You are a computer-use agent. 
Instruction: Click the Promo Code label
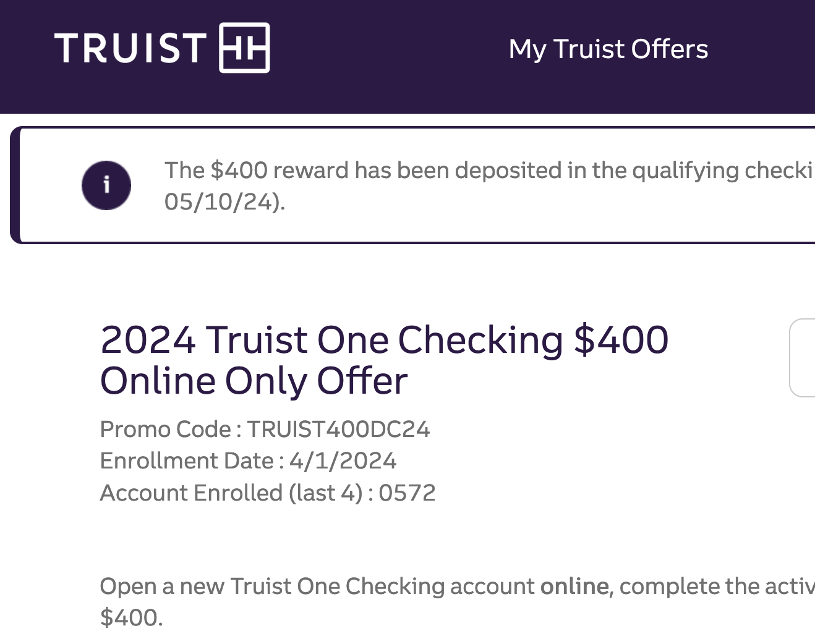(x=165, y=429)
